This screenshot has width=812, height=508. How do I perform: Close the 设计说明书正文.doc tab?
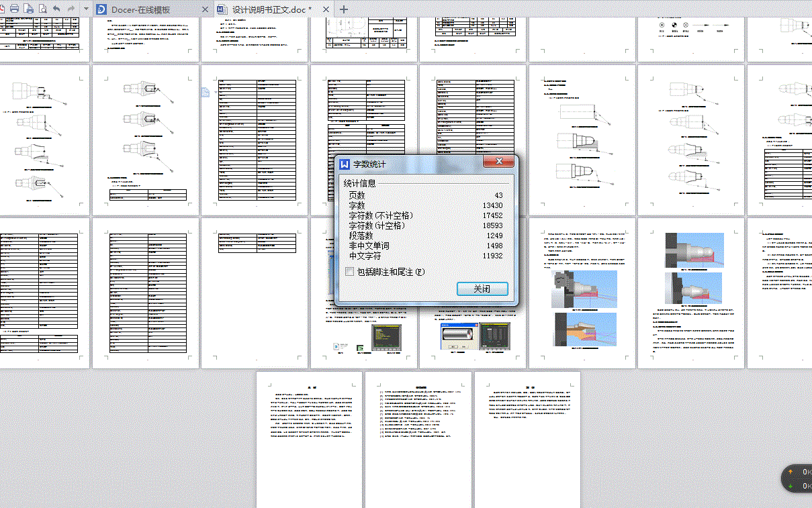[325, 9]
